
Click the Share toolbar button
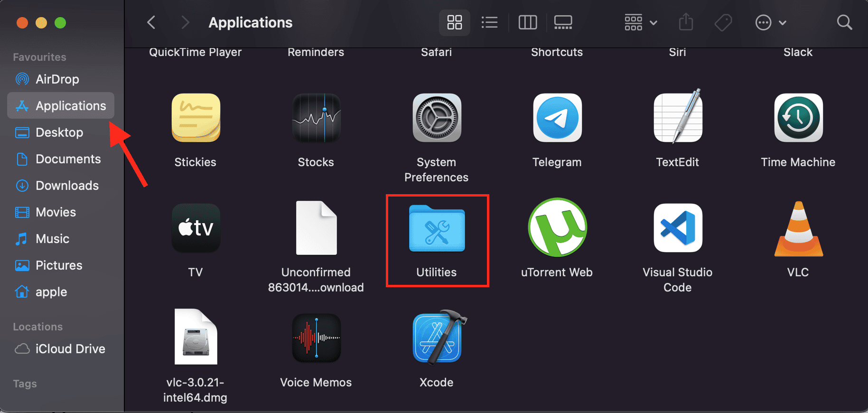(x=686, y=22)
